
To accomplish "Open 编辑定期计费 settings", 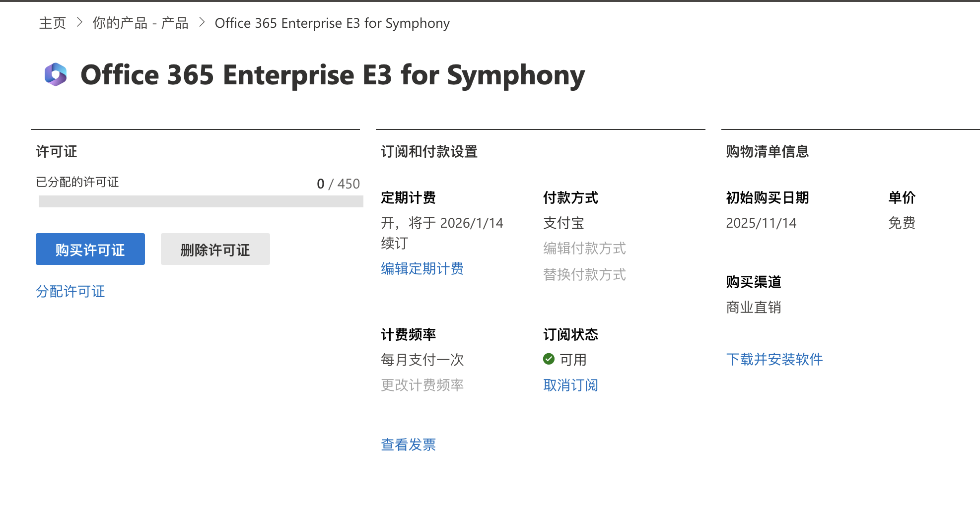I will tap(422, 268).
